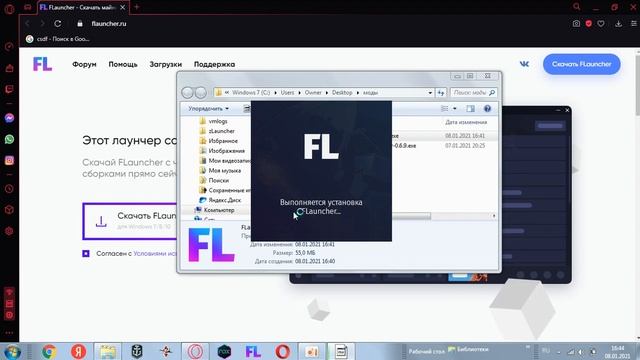This screenshot has height=360, width=640.
Task: Expand the Desktop breadcrumb arrow
Action: [x=358, y=93]
